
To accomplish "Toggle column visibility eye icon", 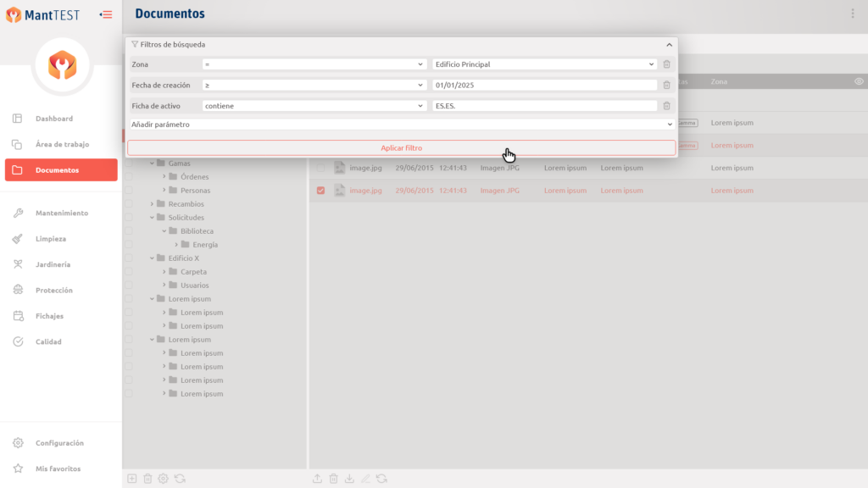I will (x=859, y=81).
